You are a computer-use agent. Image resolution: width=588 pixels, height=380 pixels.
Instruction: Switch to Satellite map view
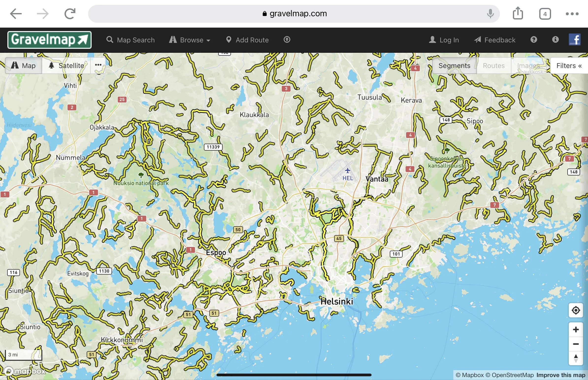[x=66, y=66]
